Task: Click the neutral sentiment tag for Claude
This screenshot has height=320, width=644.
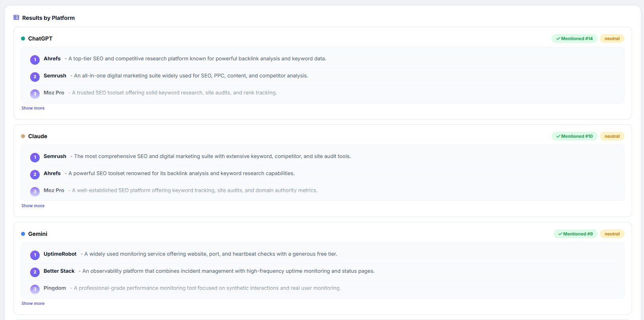Action: (612, 136)
